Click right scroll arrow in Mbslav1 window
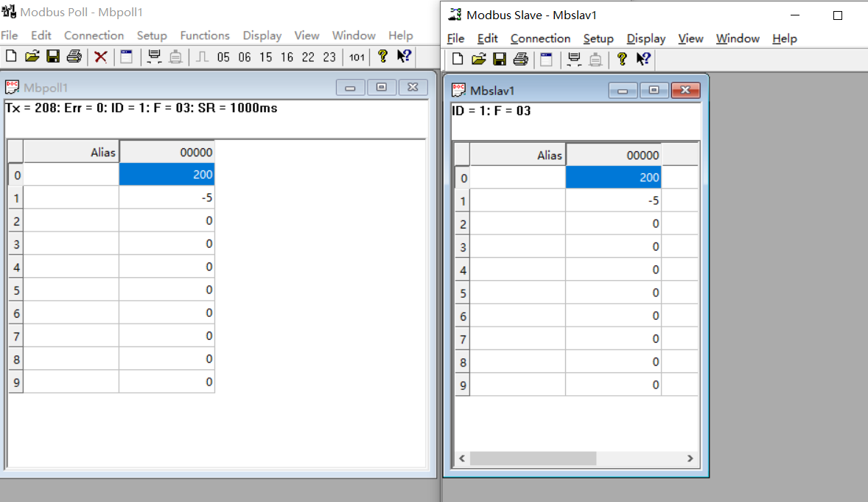 pyautogui.click(x=690, y=458)
